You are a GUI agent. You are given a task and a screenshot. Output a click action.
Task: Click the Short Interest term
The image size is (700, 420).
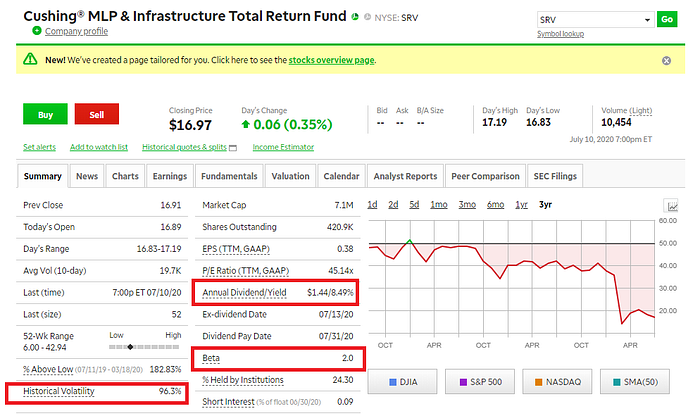[228, 402]
